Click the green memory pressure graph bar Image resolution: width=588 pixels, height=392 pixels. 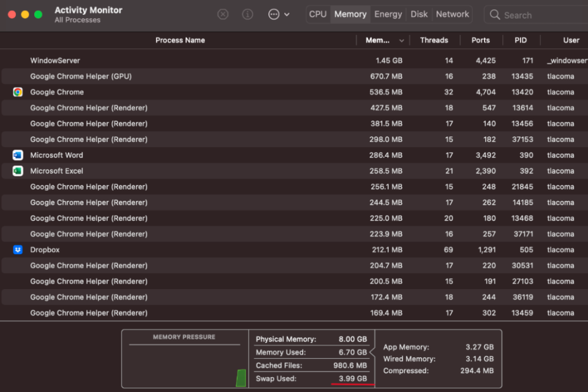click(x=241, y=378)
